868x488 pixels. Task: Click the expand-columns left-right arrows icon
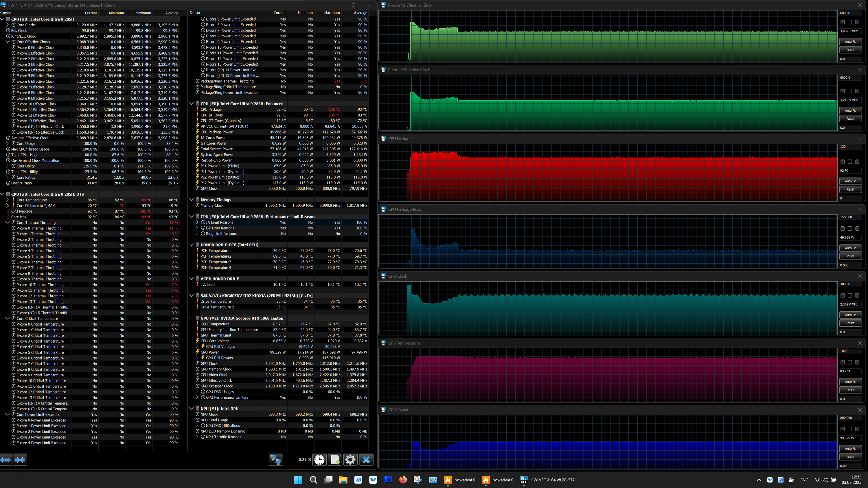coord(6,460)
